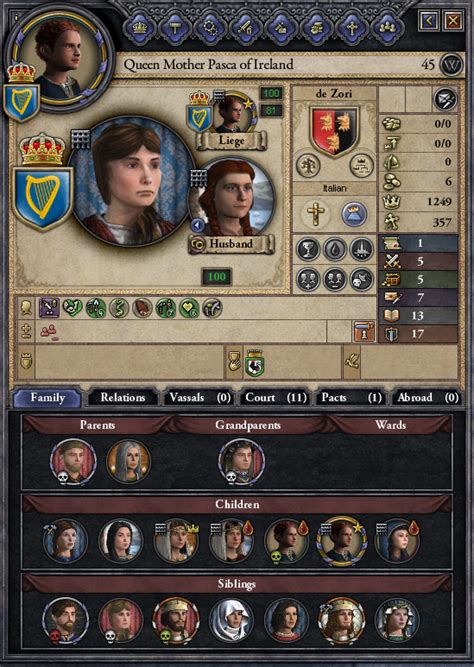This screenshot has width=474, height=667.
Task: Click the rooster coat of arms shield
Action: (x=254, y=363)
